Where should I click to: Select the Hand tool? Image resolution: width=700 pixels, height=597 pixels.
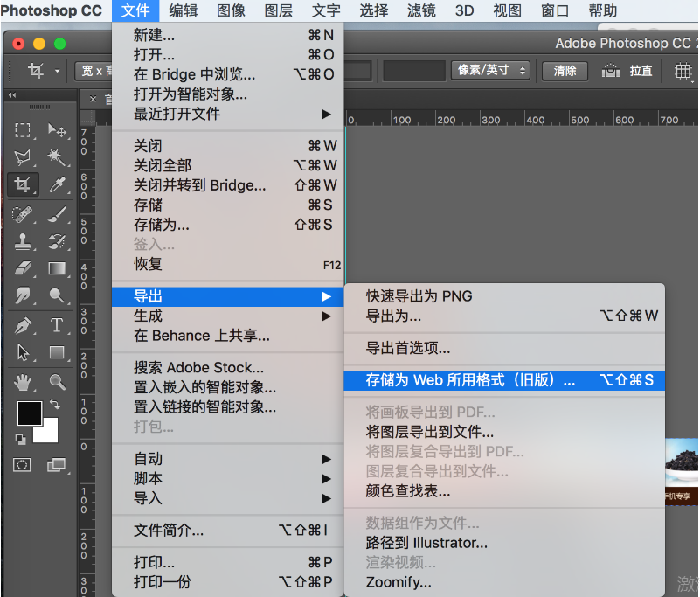pos(23,381)
